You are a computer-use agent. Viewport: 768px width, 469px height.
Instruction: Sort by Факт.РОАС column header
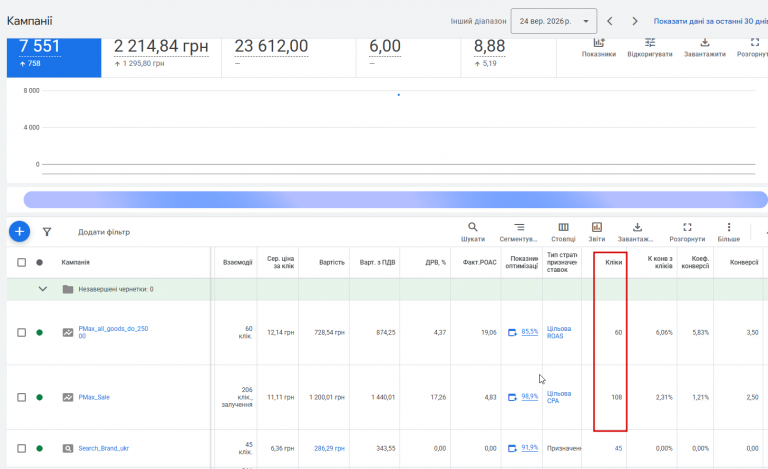point(480,262)
